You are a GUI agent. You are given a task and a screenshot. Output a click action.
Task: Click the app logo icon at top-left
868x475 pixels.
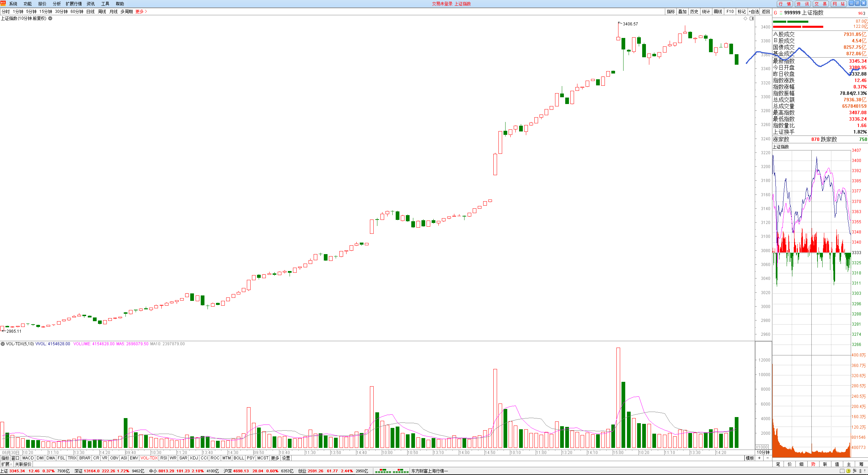(3, 3)
